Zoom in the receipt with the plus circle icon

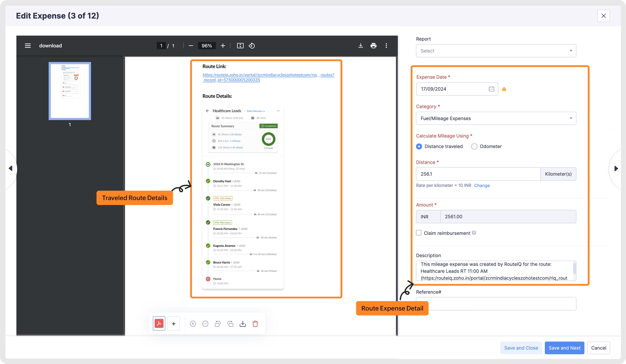click(x=193, y=323)
